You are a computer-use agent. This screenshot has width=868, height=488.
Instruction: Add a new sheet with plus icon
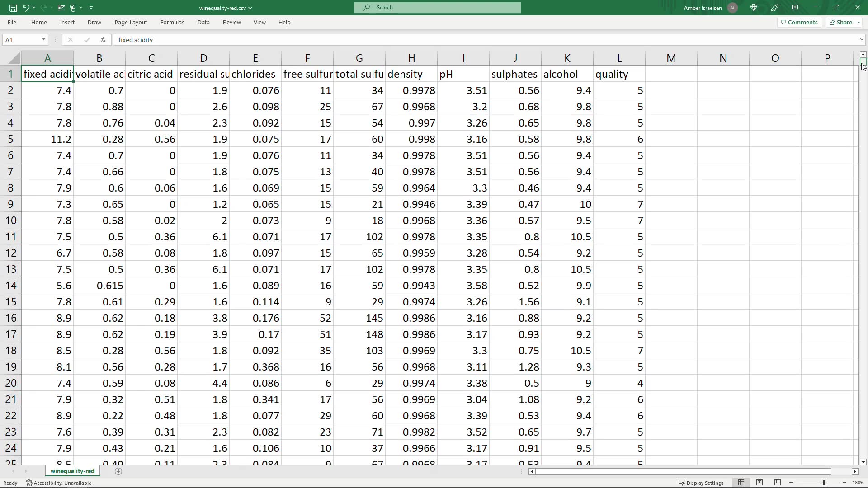coord(118,471)
